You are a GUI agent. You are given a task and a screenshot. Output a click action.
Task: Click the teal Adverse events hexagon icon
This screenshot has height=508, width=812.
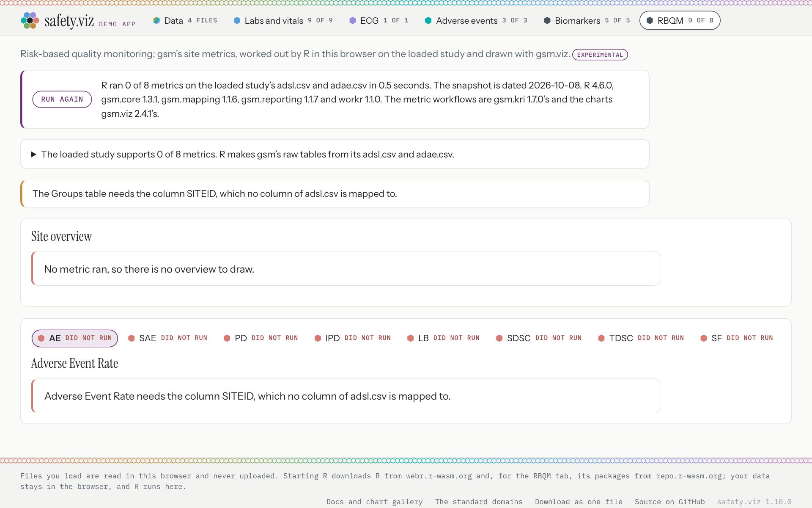(x=428, y=20)
